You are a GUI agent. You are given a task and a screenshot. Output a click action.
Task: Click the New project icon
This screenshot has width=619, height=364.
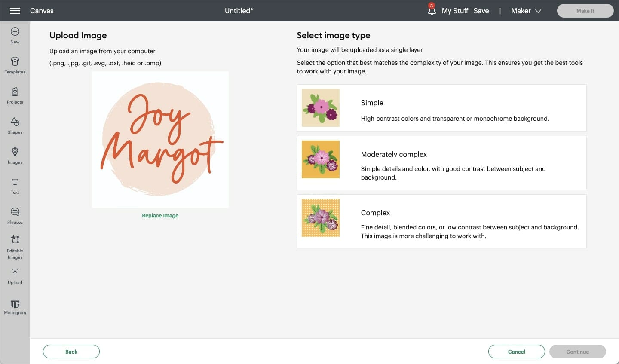point(15,35)
